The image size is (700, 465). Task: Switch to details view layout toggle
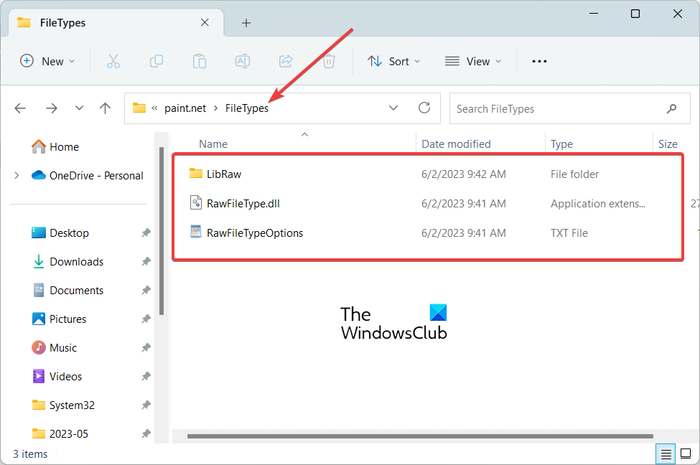[x=666, y=454]
